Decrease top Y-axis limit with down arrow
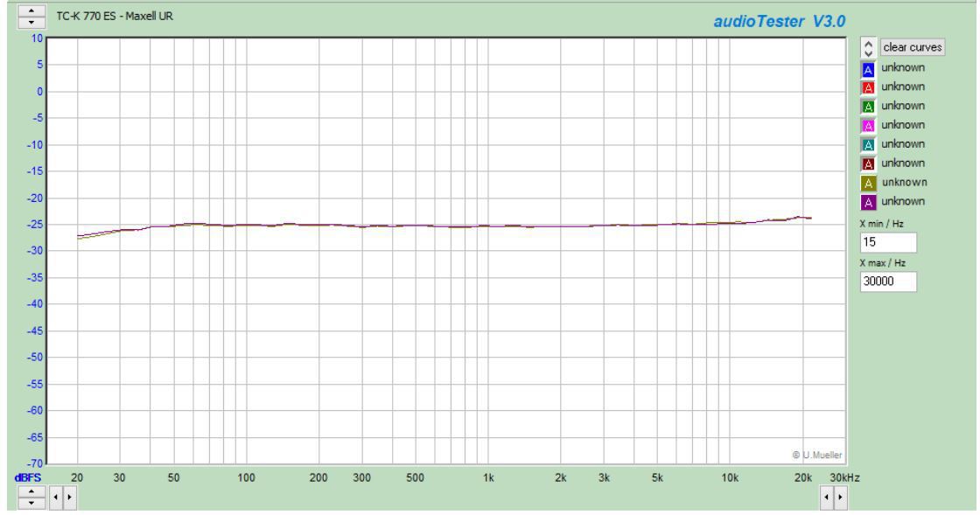 [x=32, y=20]
